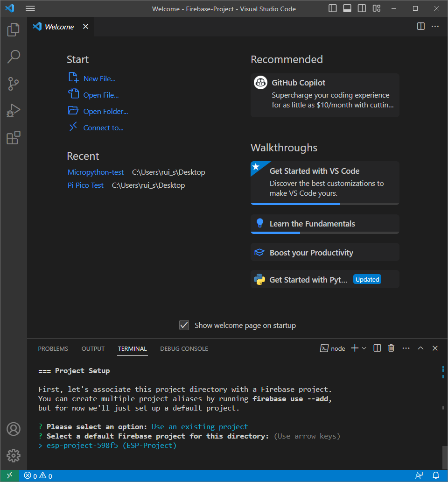Open the Accounts menu icon

click(13, 429)
